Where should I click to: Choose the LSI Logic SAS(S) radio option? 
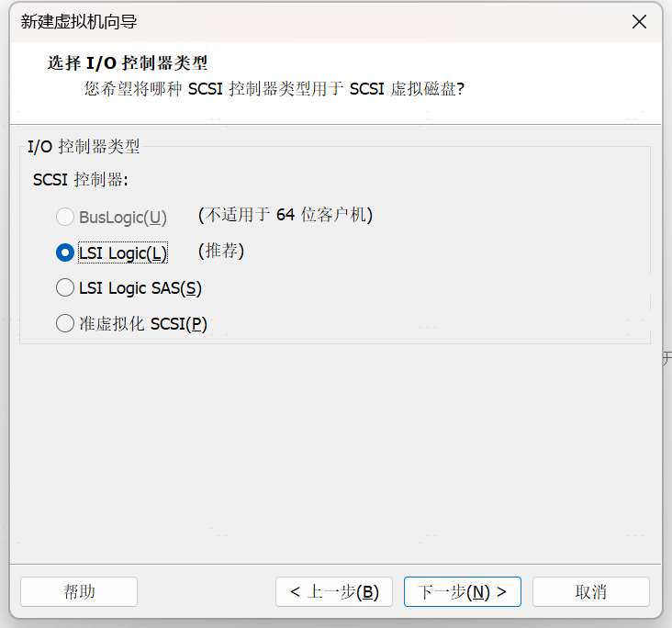point(64,288)
